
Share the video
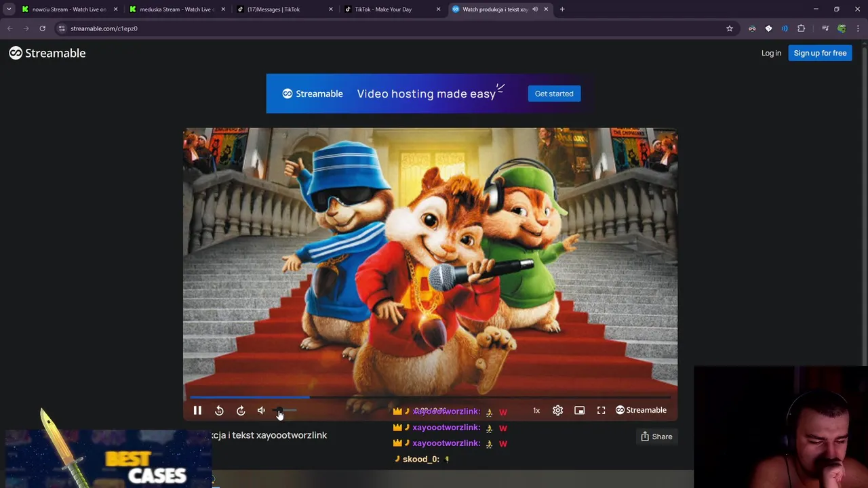point(656,436)
